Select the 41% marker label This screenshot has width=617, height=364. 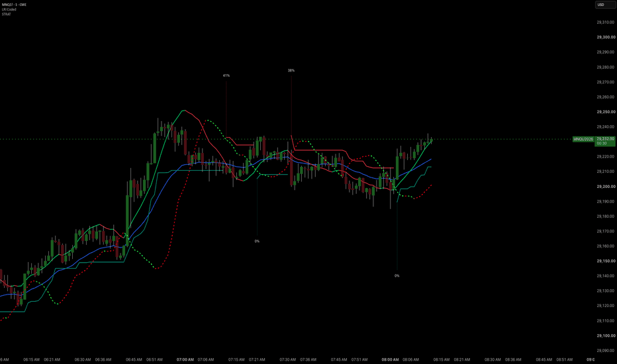(x=226, y=75)
